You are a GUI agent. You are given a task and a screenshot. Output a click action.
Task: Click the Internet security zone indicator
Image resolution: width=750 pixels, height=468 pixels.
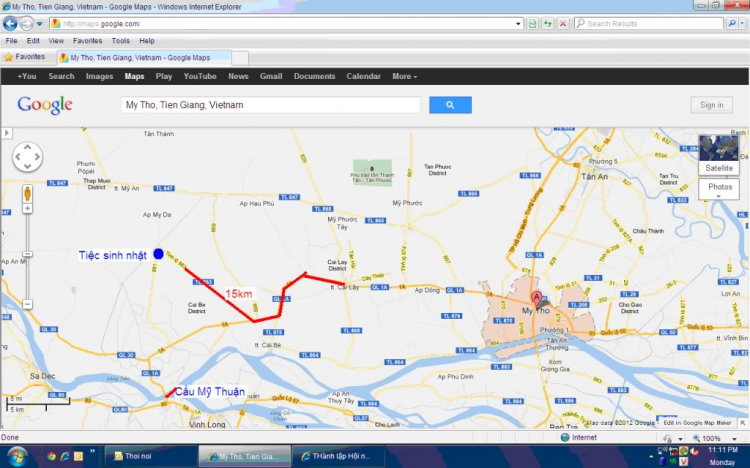pos(579,437)
